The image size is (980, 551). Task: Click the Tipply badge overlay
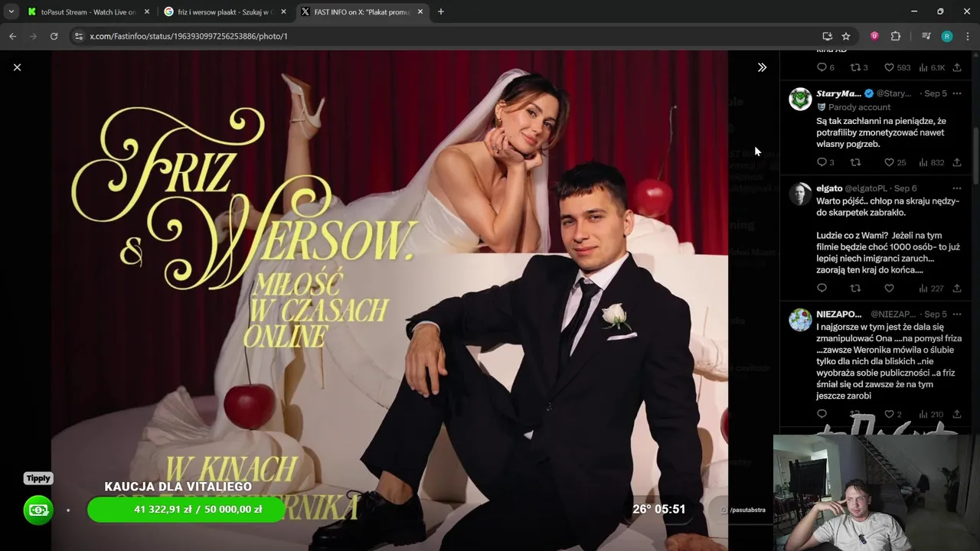pos(38,478)
